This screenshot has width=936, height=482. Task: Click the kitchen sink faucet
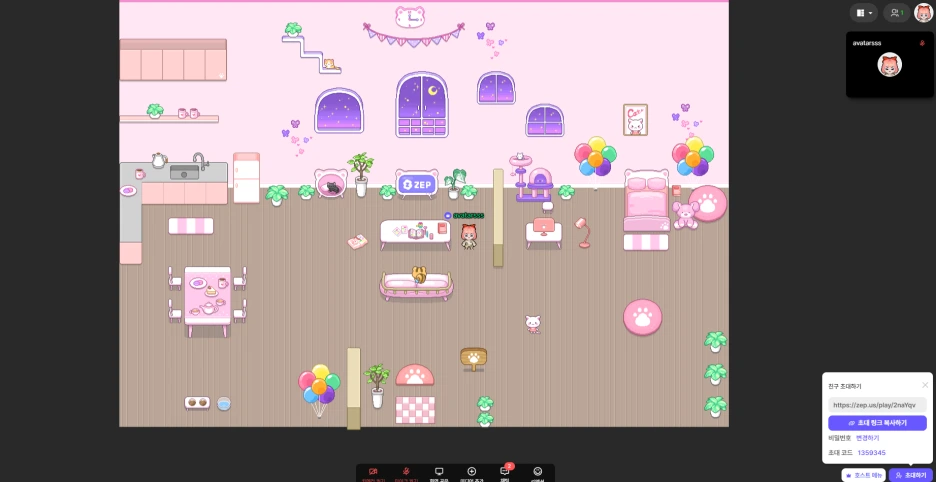199,160
